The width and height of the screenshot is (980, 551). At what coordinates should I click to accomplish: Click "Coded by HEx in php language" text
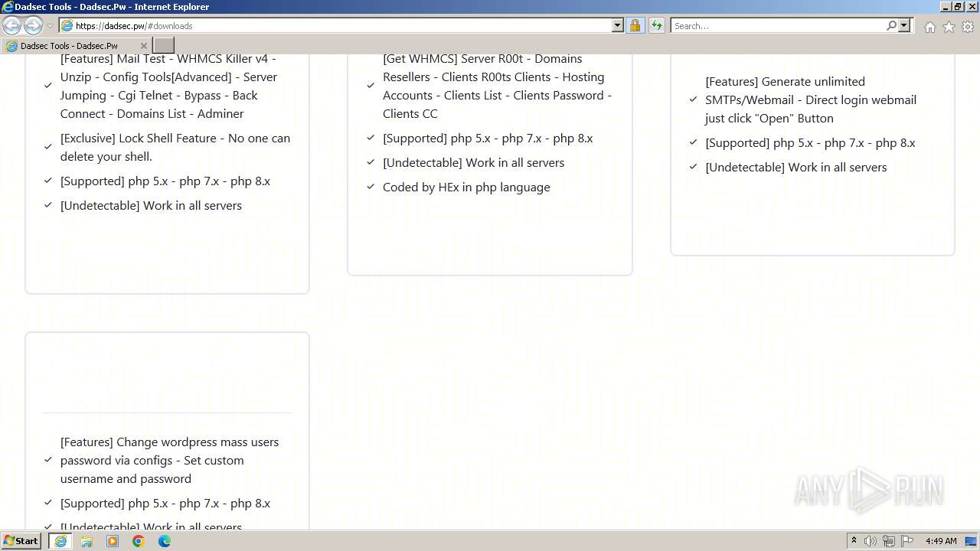coord(466,187)
